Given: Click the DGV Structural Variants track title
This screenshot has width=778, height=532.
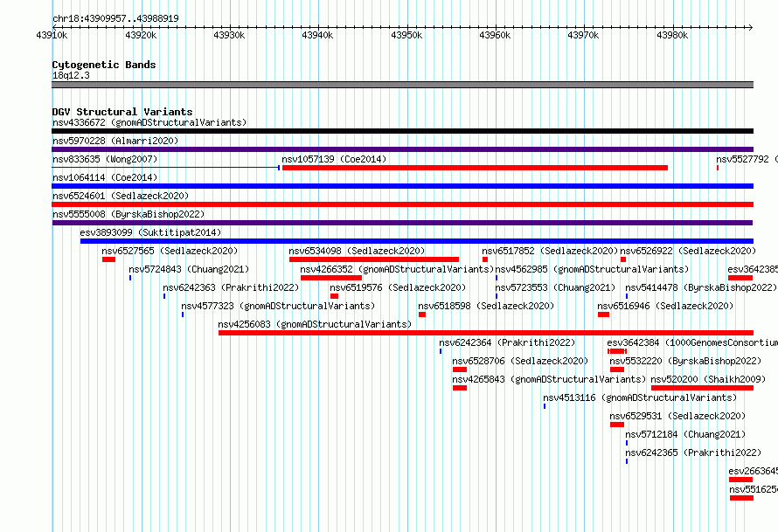Looking at the screenshot, I should [x=122, y=112].
